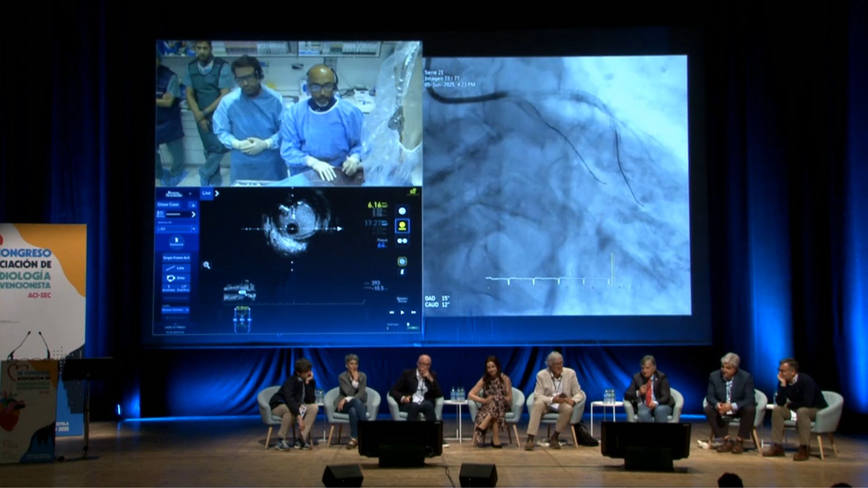This screenshot has width=868, height=488.
Task: Toggle the round outlined icon below view modes
Action: pos(402,261)
